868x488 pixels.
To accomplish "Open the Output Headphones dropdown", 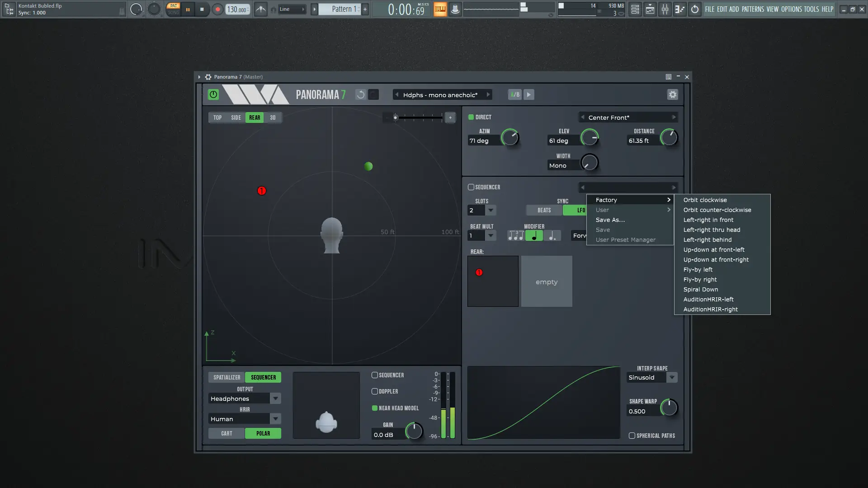I will [275, 399].
